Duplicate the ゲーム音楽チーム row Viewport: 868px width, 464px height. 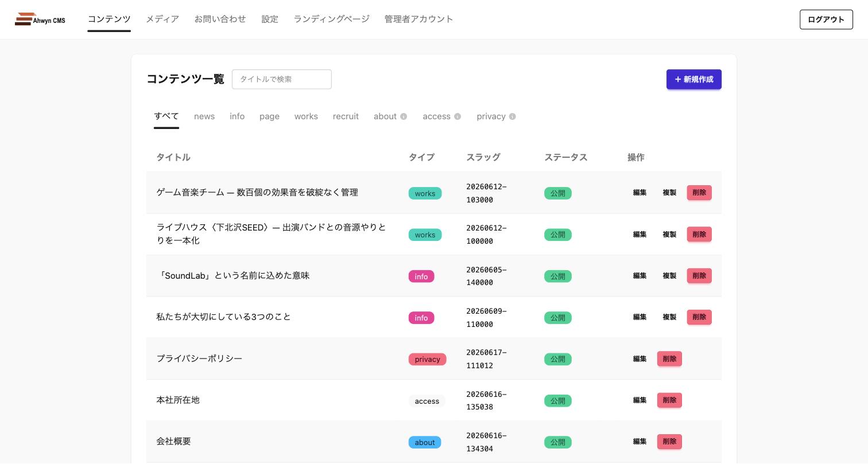[669, 193]
